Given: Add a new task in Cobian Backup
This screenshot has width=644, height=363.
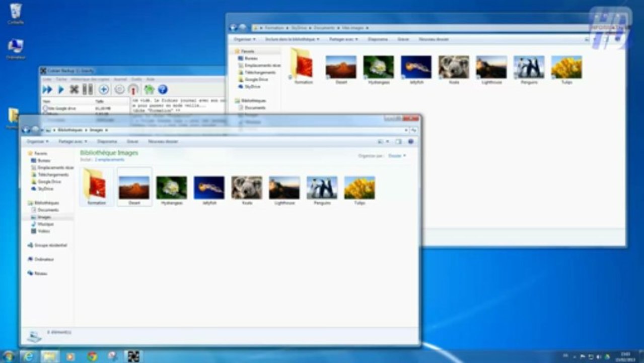Looking at the screenshot, I should coord(104,89).
